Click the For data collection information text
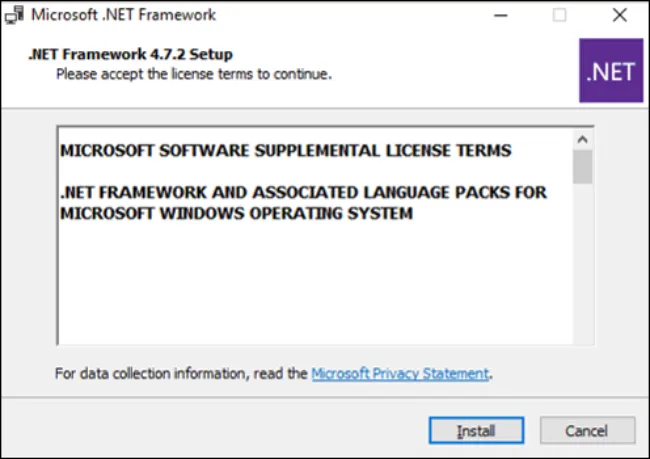 click(181, 374)
